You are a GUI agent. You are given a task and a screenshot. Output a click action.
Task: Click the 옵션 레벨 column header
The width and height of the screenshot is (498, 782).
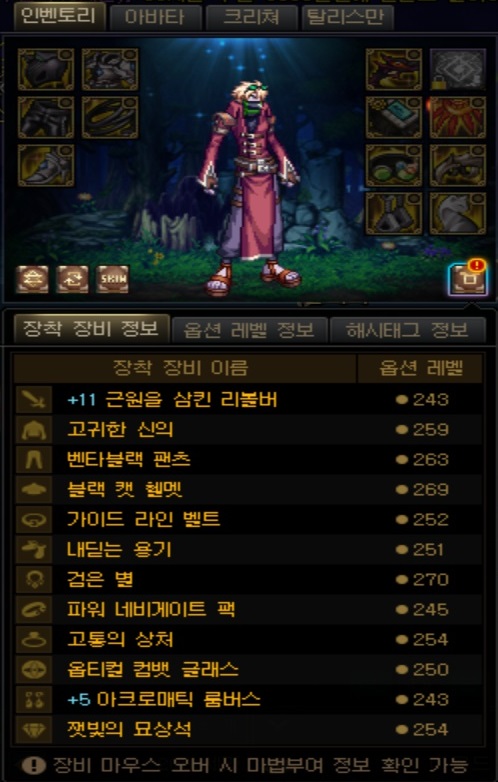420,368
